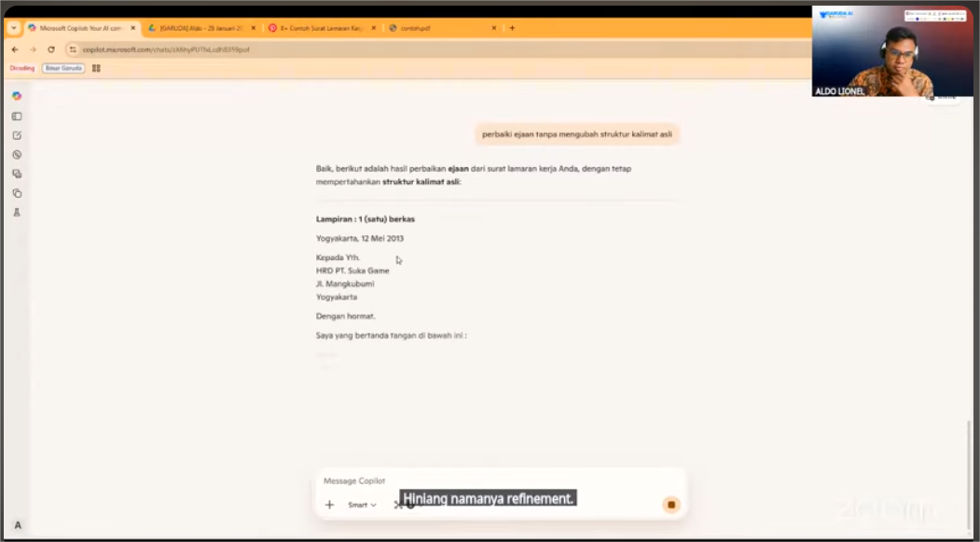Toggle the bookmark apps grid icon
Viewport: 980px width, 542px height.
pyautogui.click(x=97, y=68)
